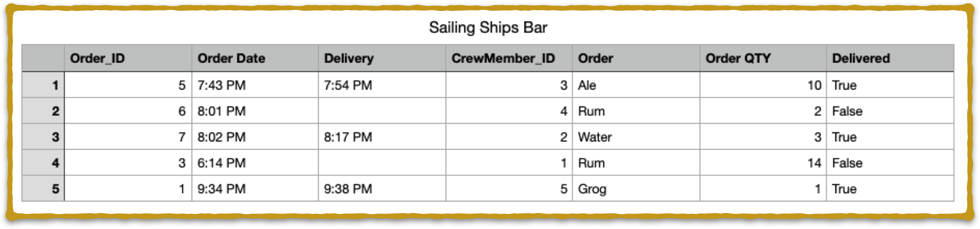Viewport: 980px width, 229px height.
Task: Click the cell containing Water
Action: (x=636, y=137)
